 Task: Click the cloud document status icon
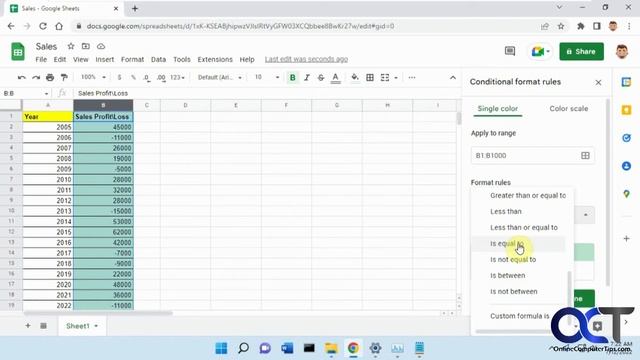tap(101, 46)
